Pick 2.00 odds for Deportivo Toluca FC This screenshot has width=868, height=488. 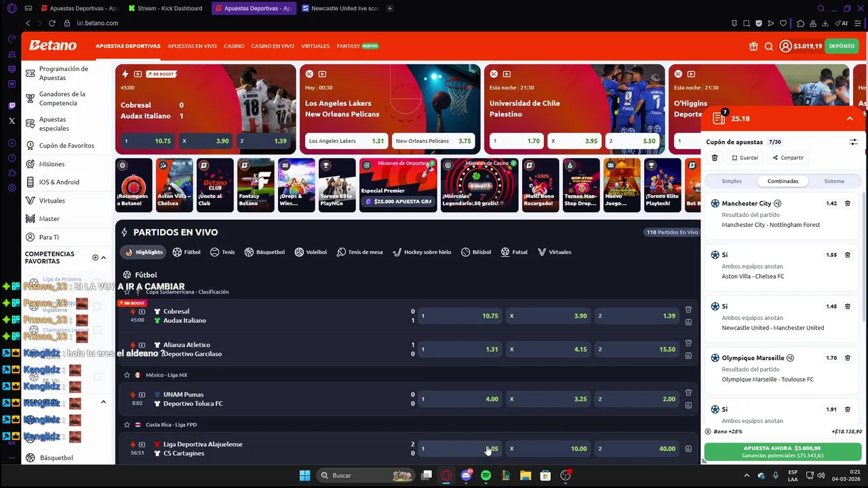tap(637, 399)
